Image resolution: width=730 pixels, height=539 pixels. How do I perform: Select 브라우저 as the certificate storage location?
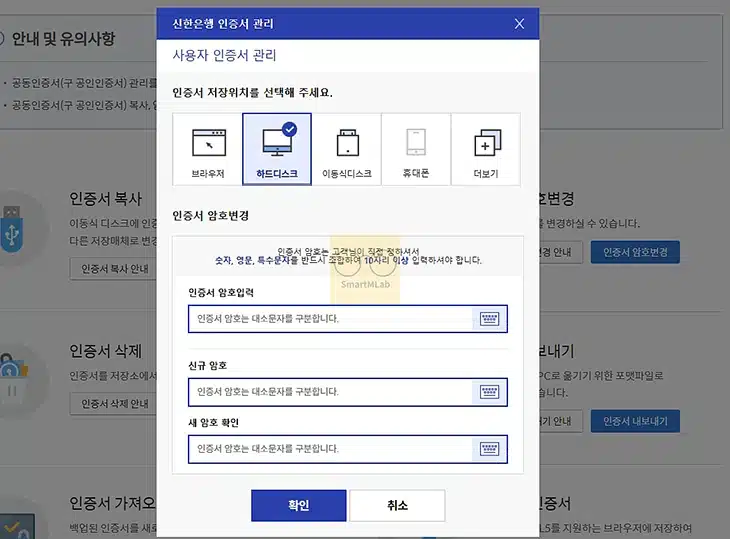[x=207, y=149]
